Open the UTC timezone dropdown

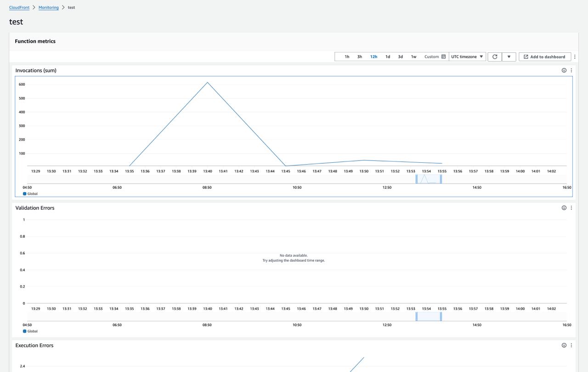(x=467, y=57)
